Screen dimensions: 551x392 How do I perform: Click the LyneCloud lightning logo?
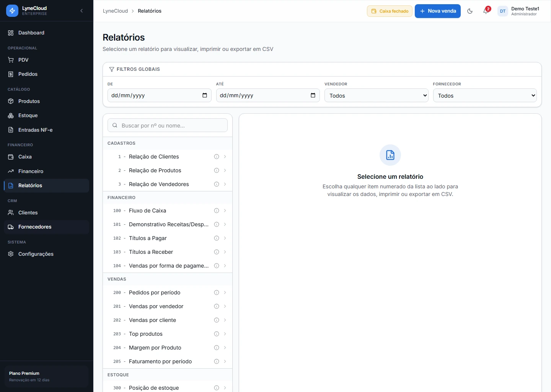coord(12,11)
